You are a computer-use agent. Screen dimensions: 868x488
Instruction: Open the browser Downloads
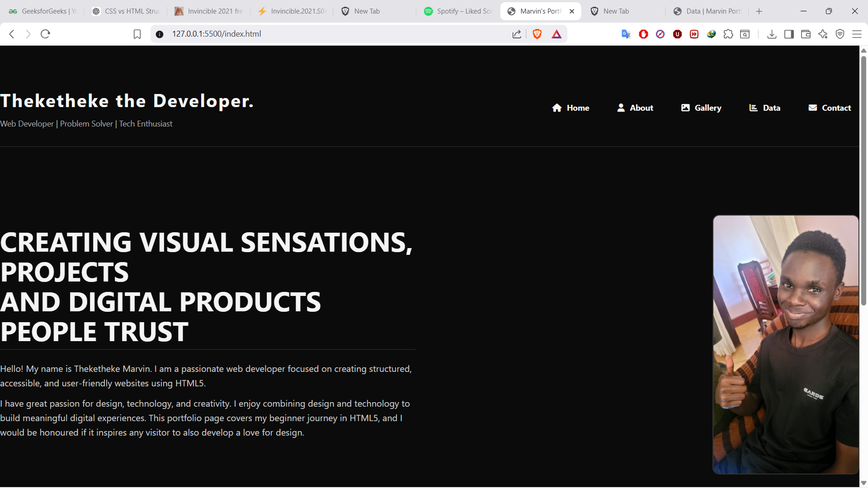[x=772, y=34]
